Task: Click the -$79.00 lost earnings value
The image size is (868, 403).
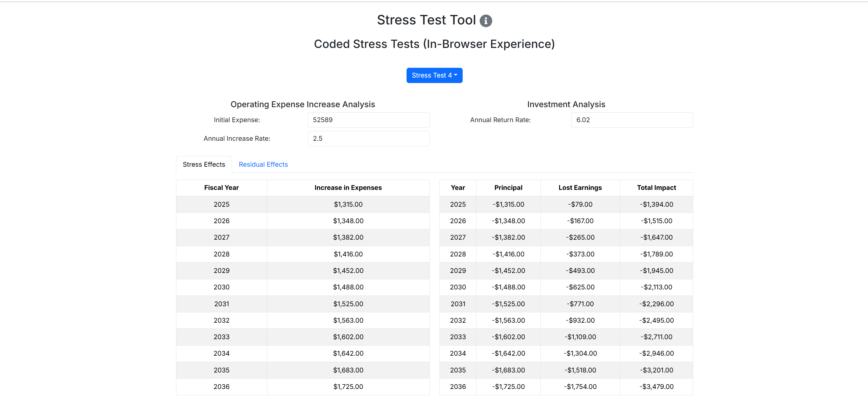Action: tap(580, 204)
